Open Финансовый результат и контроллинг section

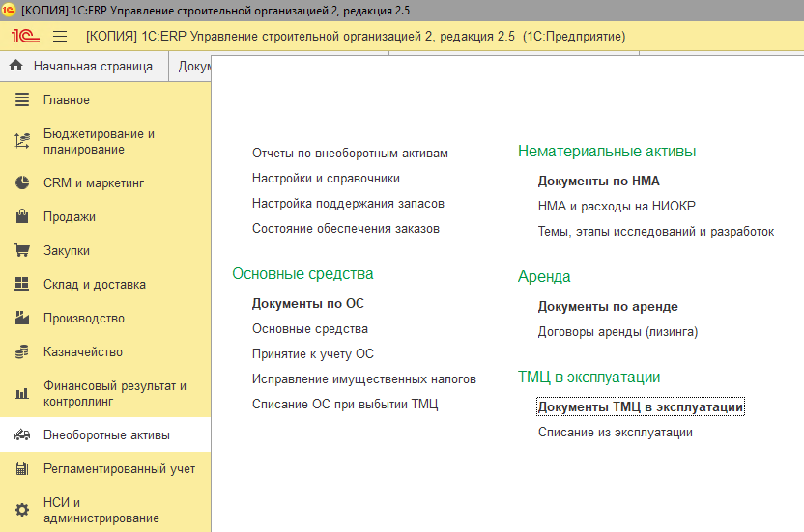[x=114, y=393]
